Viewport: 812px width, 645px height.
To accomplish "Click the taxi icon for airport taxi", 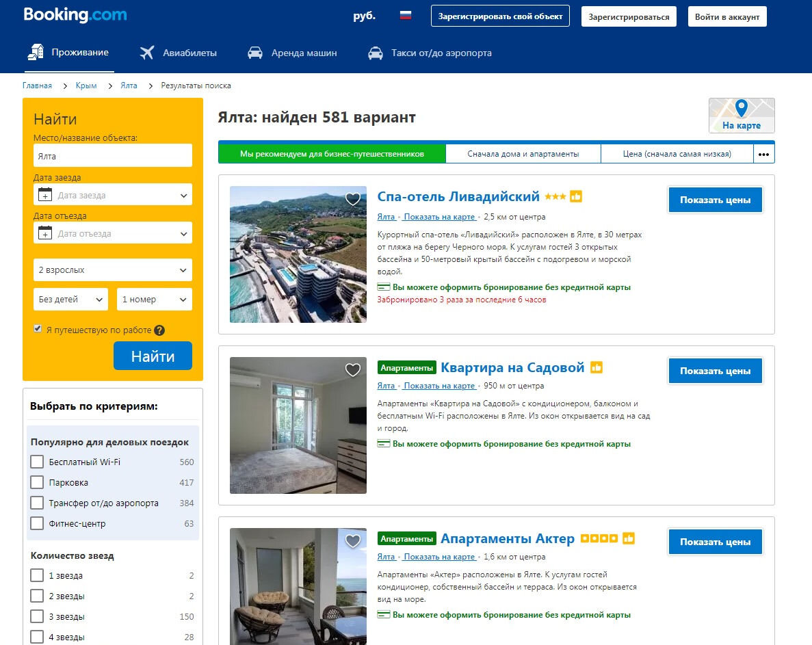I will [x=376, y=53].
